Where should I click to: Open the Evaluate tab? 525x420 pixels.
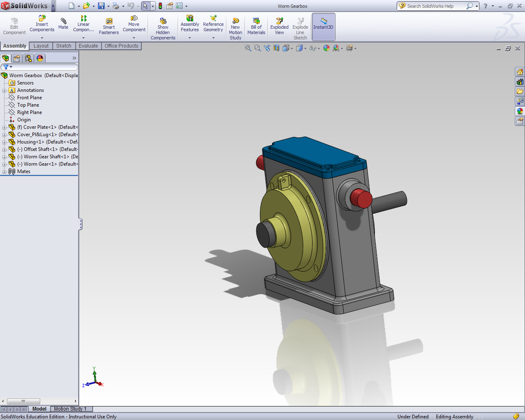click(x=88, y=46)
